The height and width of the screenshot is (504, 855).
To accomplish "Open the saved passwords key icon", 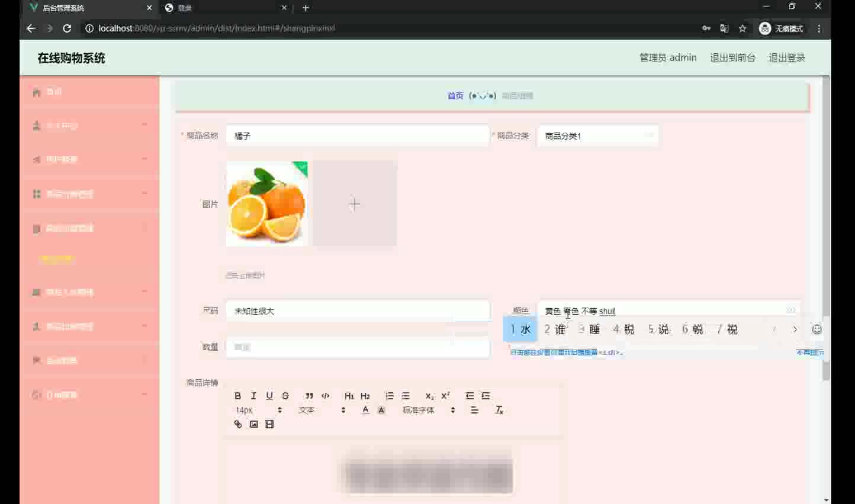I will (x=706, y=28).
